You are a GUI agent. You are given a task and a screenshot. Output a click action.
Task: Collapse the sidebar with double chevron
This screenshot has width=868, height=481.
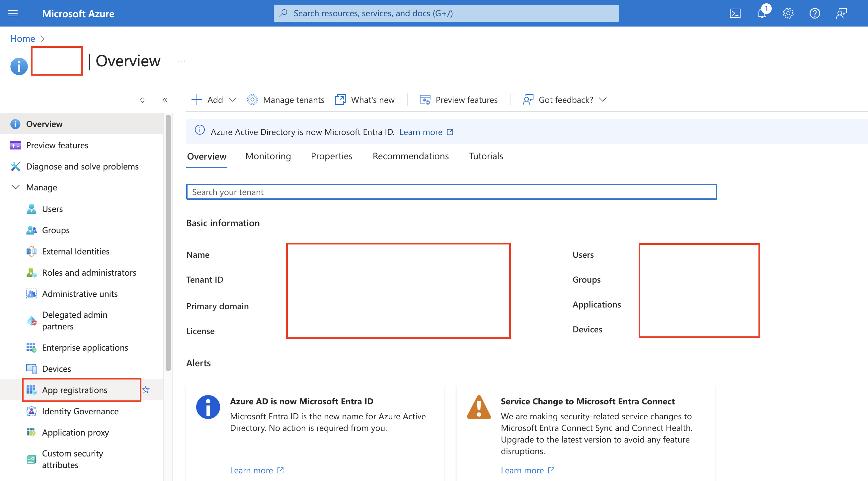(165, 100)
